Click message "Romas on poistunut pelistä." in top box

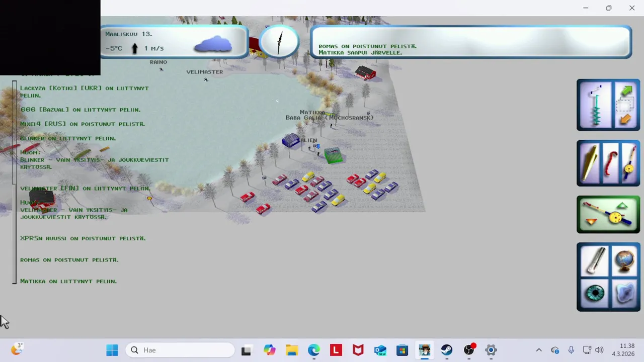pyautogui.click(x=367, y=46)
